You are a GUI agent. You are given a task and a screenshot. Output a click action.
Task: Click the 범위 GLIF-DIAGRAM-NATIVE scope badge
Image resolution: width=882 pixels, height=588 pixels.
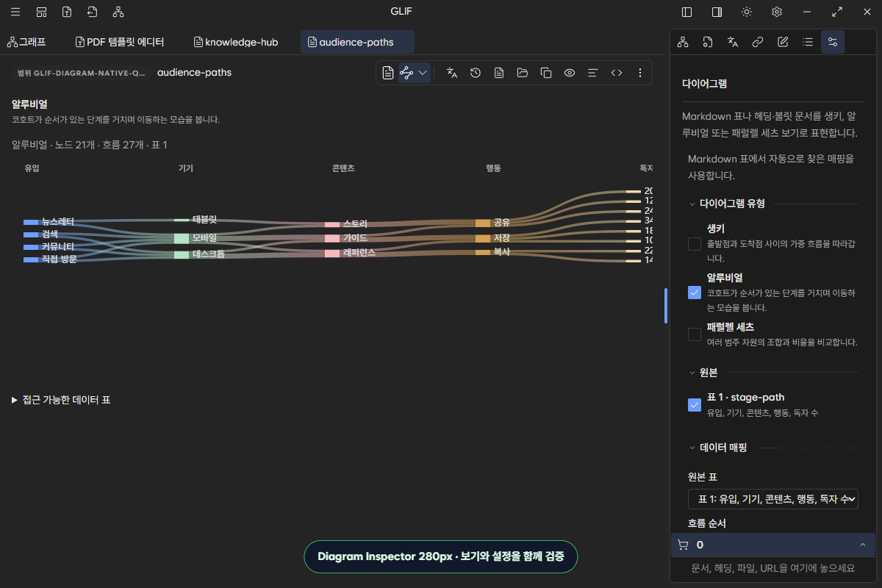tap(82, 73)
